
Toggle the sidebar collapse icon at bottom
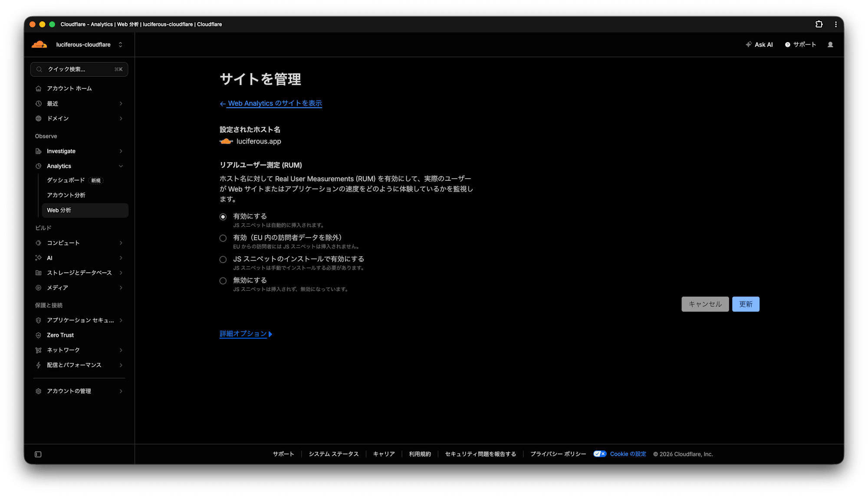[38, 454]
